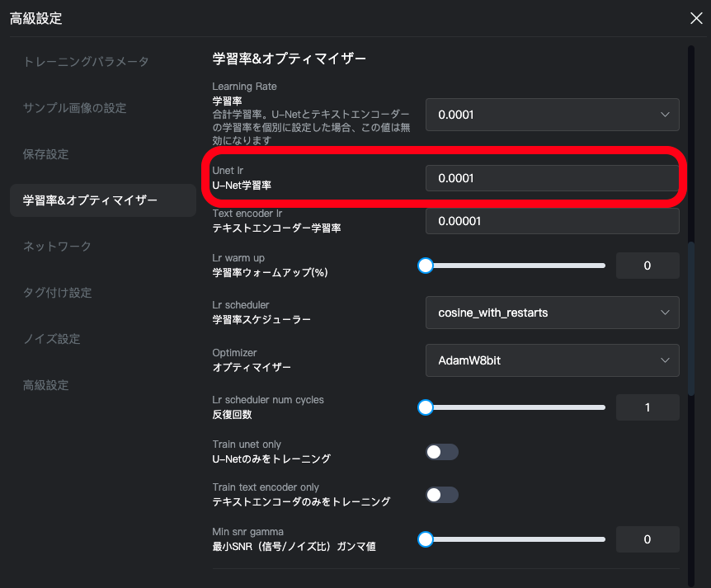Select トレーニングパラメータ in sidebar
The width and height of the screenshot is (711, 588).
86,61
